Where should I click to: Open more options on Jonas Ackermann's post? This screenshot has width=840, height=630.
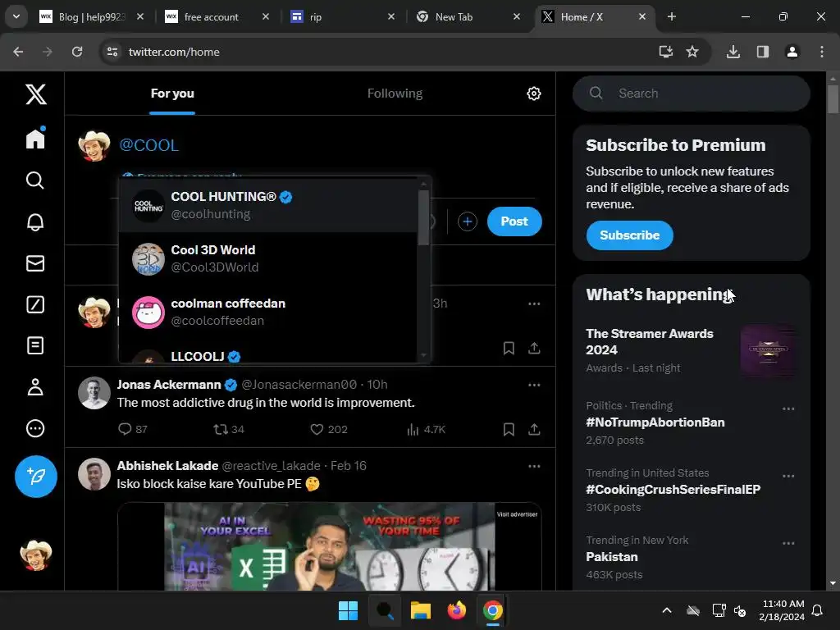[x=534, y=385]
